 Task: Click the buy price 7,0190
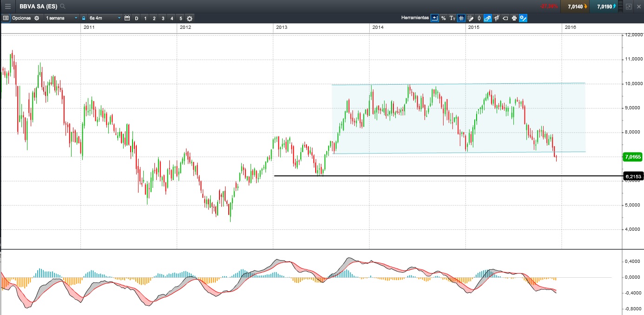(604, 7)
